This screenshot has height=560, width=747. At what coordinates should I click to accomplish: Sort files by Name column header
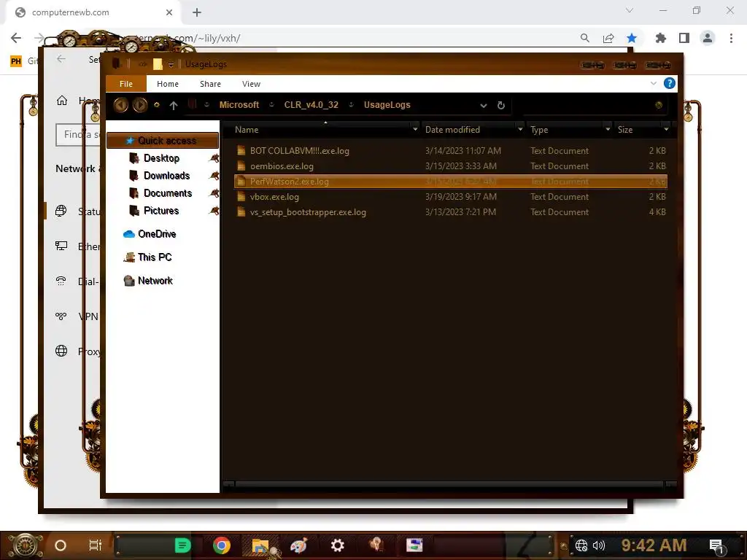click(x=247, y=130)
